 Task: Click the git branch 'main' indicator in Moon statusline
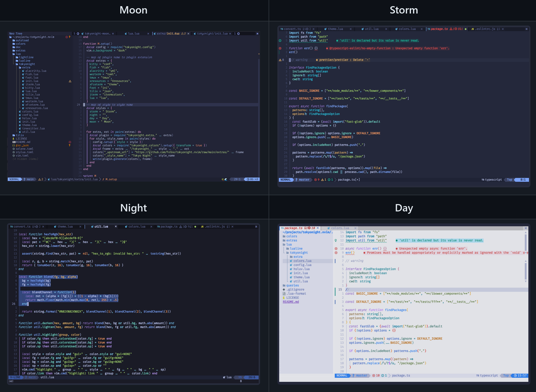tap(29, 179)
